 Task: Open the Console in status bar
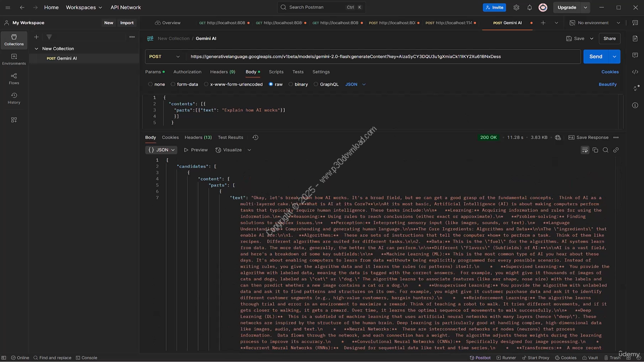86,358
